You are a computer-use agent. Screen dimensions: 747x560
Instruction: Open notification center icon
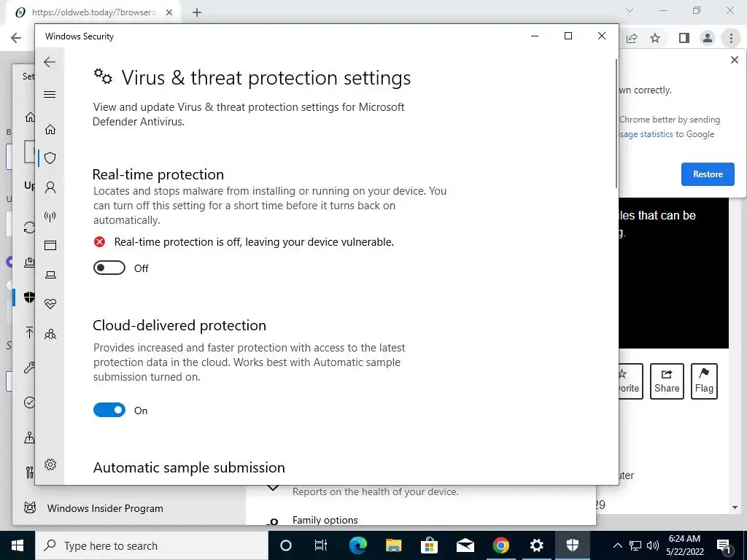point(724,545)
